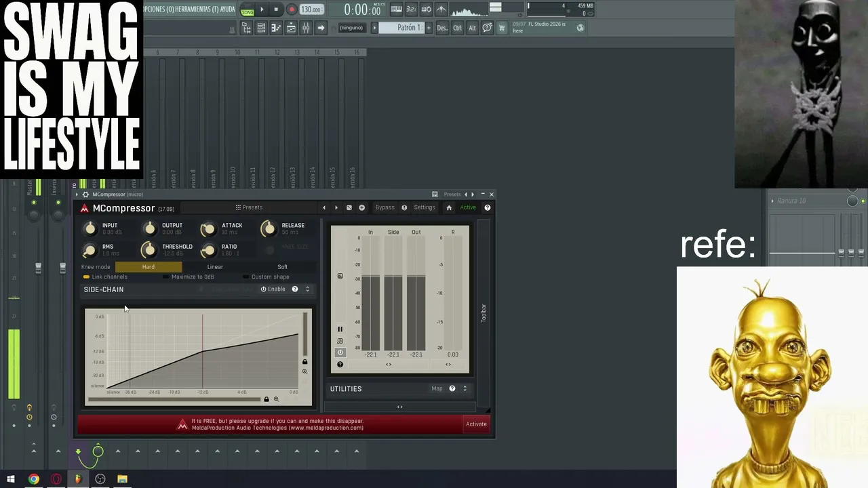Click the 130.000 tempo field
This screenshot has width=868, height=488.
coord(311,9)
